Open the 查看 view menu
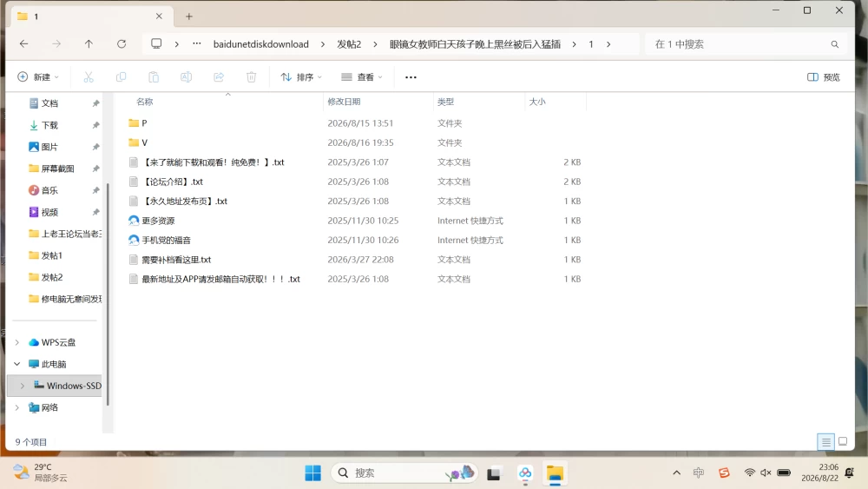868x489 pixels. tap(361, 77)
